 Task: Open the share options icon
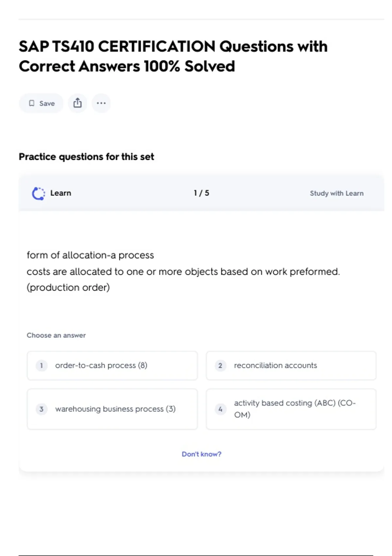[x=77, y=103]
